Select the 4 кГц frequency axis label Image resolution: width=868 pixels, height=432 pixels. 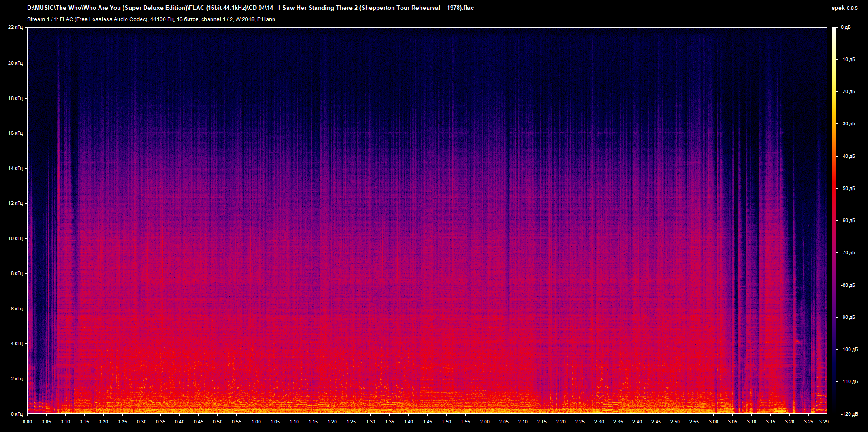click(x=17, y=344)
